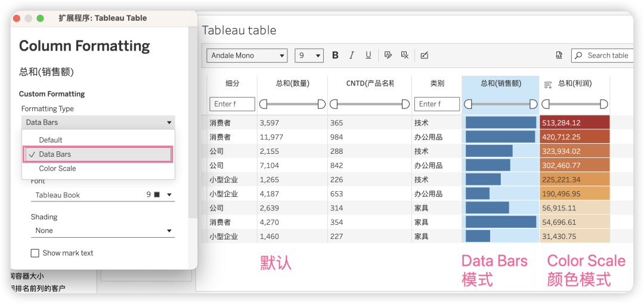The width and height of the screenshot is (644, 304).
Task: Select the Color Scale formatting option
Action: (98, 169)
